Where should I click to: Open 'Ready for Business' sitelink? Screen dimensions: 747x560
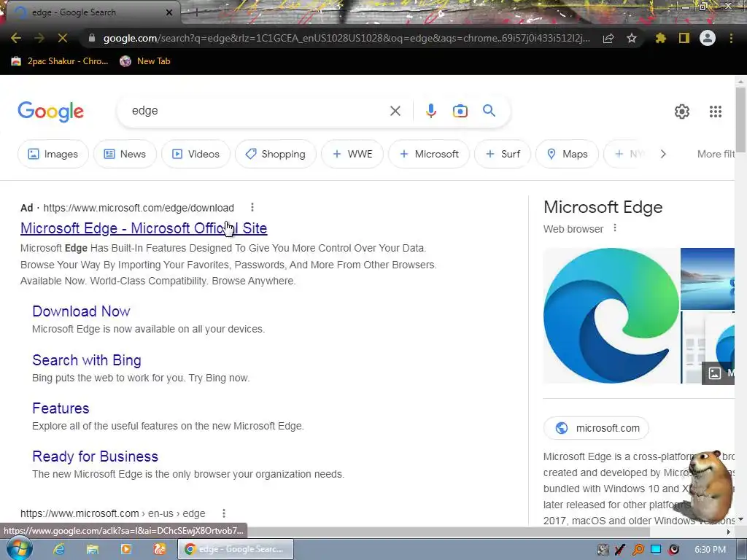point(95,456)
